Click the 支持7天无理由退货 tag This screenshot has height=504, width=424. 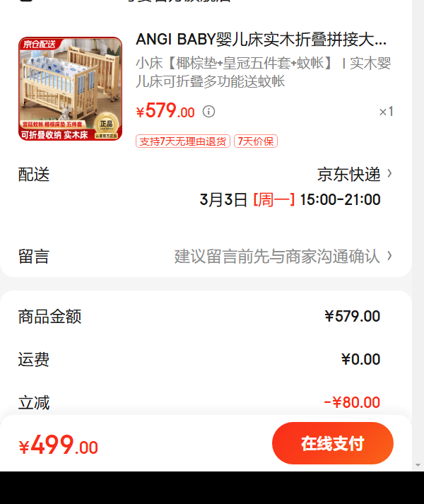pyautogui.click(x=183, y=141)
